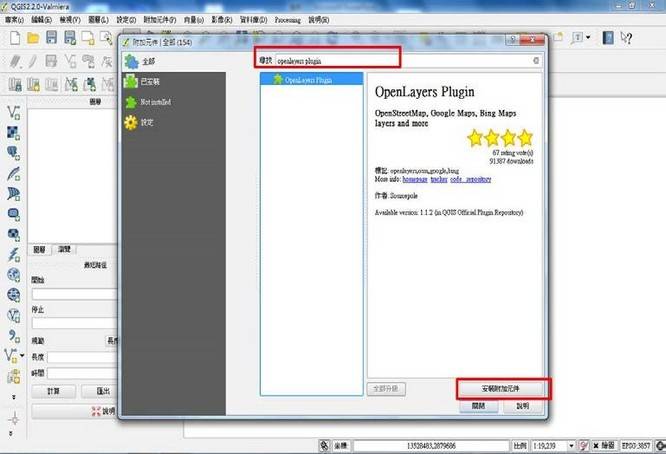The height and width of the screenshot is (454, 666).
Task: Open the Plugins (P) menu
Action: point(160,20)
